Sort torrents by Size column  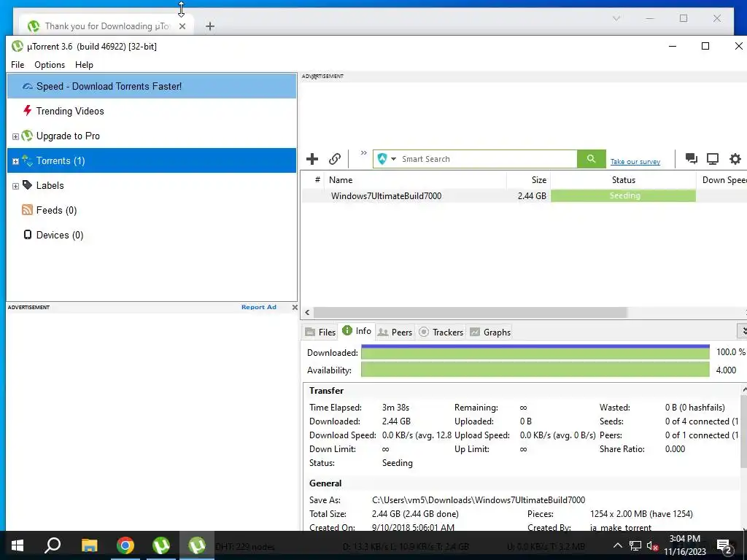(x=528, y=180)
